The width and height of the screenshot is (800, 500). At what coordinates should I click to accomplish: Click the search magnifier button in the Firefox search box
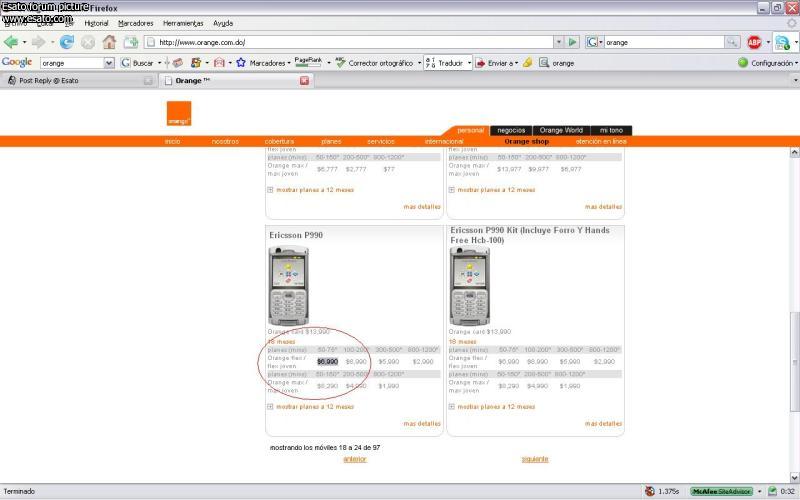(x=732, y=42)
